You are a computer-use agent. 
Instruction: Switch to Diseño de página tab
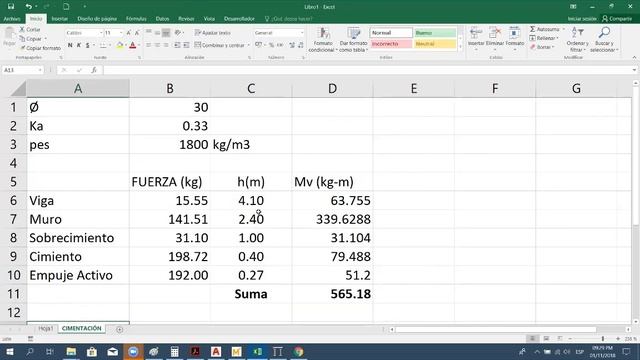point(97,19)
